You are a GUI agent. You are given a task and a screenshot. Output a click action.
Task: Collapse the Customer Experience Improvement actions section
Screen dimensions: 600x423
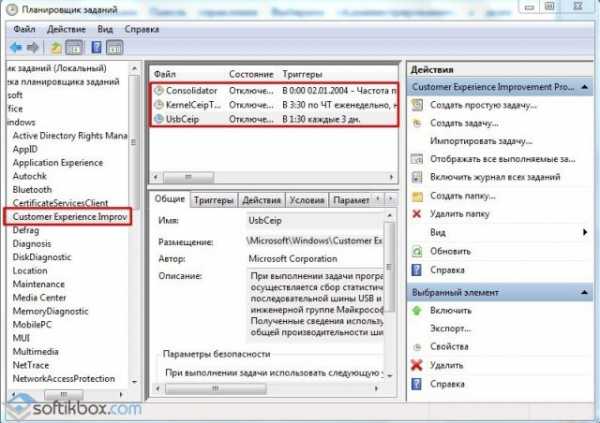tap(584, 87)
